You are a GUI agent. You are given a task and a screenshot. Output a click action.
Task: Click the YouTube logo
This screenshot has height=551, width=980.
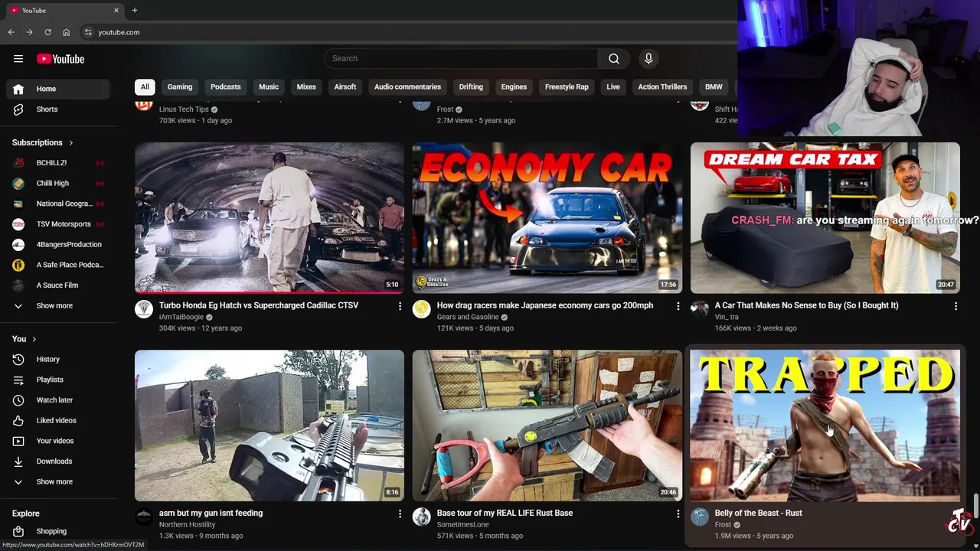point(60,59)
